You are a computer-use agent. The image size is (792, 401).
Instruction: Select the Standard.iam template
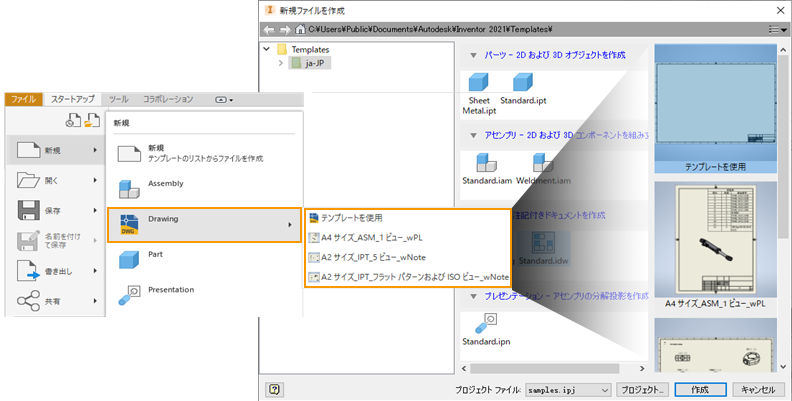(x=487, y=169)
